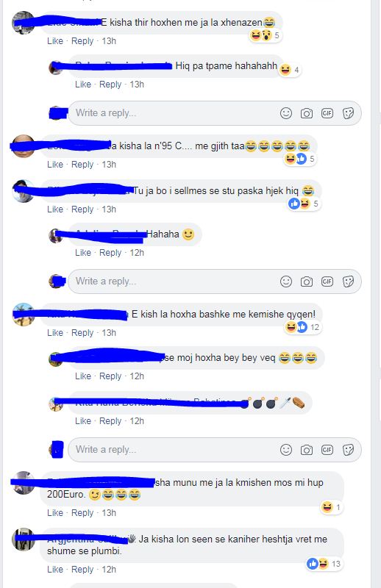
Task: Open emoji picker in first reply box
Action: click(286, 113)
